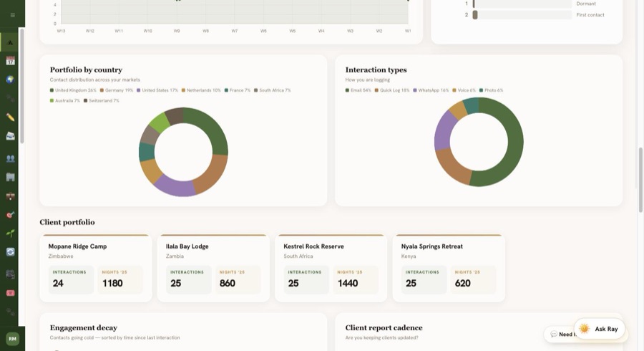
Task: Open the building icon in the sidebar
Action: pos(10,177)
